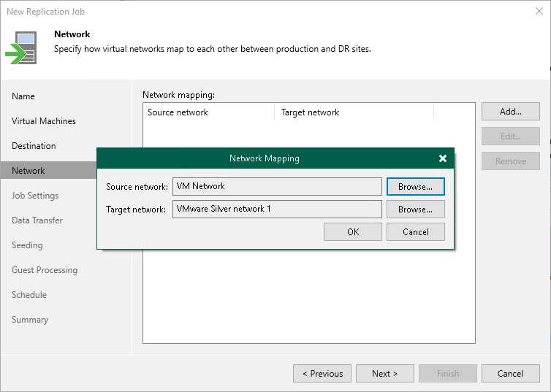Switch to the Destination step
This screenshot has height=392, width=551.
coord(34,146)
